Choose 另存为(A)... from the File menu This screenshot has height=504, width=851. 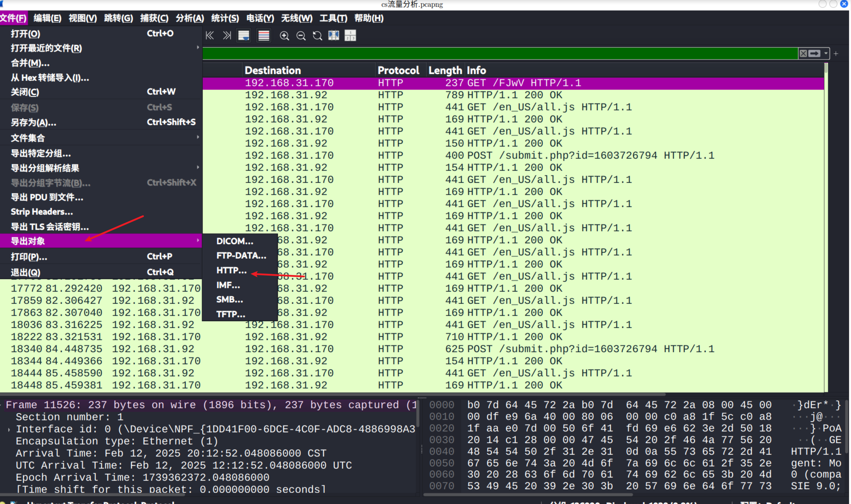33,122
